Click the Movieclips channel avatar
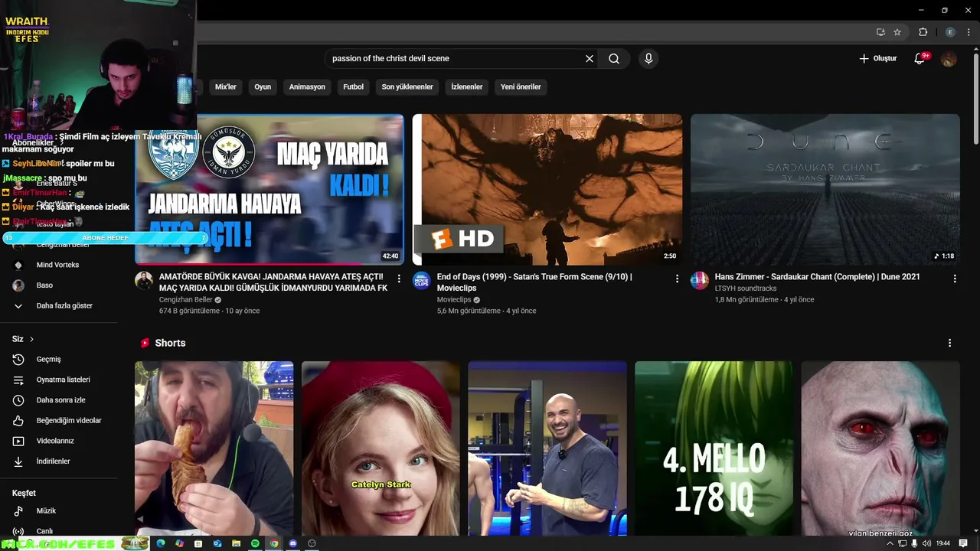980x551 pixels. [422, 280]
